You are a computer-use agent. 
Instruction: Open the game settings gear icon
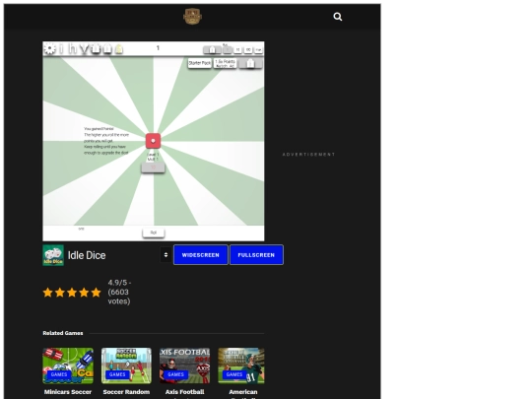(x=49, y=48)
